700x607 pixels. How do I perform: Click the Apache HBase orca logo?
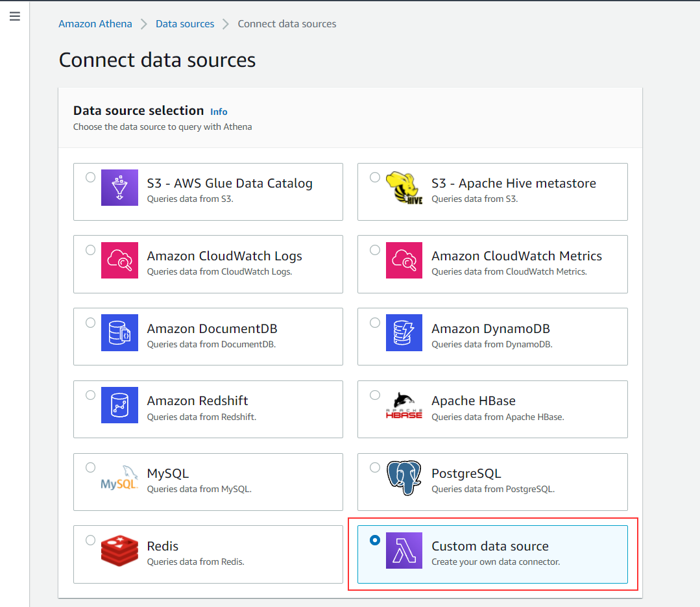[x=404, y=406]
